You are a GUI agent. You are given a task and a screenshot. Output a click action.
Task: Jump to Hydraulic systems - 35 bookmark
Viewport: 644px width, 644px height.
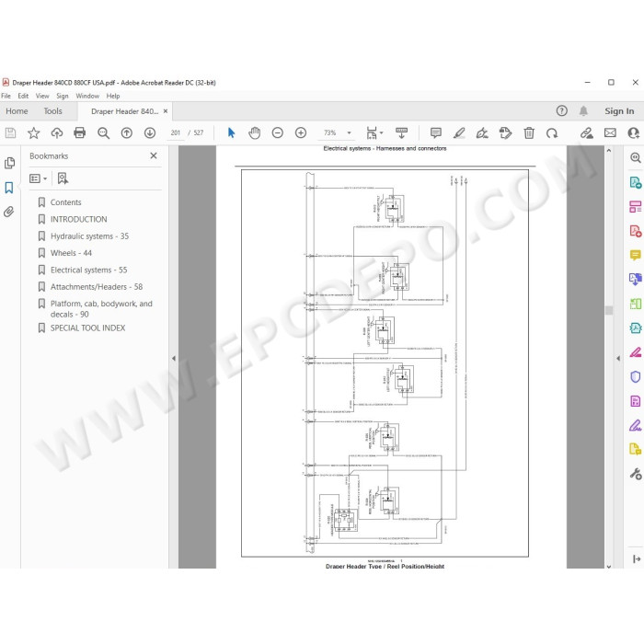point(89,236)
